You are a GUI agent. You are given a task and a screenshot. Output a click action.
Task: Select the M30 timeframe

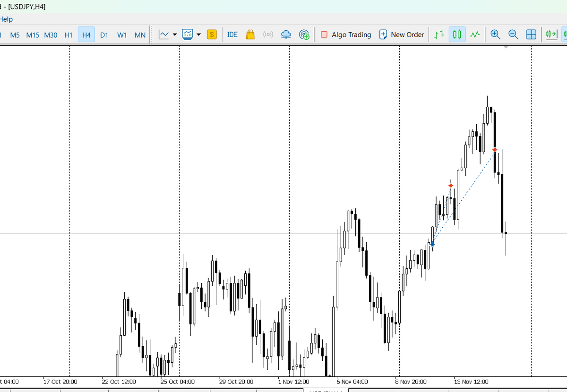click(x=51, y=35)
